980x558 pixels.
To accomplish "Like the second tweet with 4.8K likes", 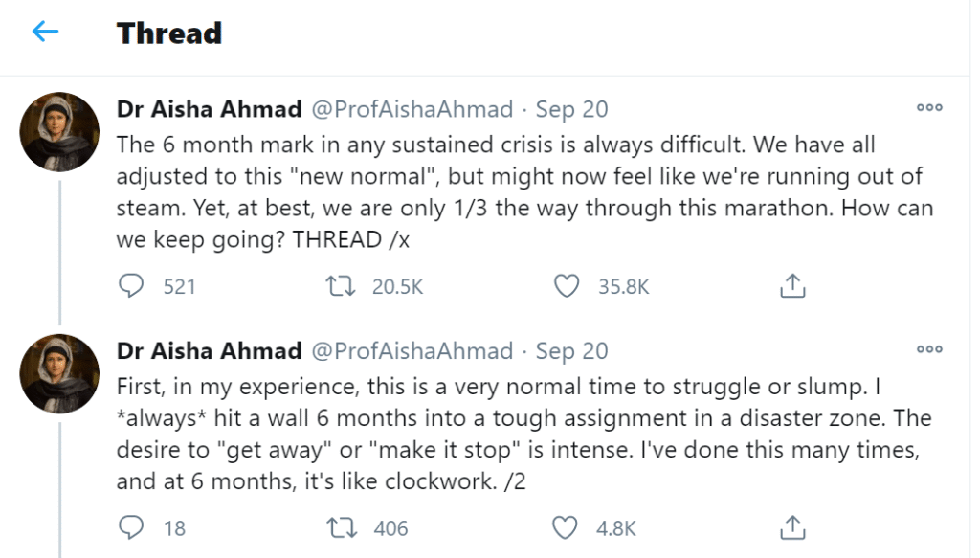I will [x=568, y=527].
